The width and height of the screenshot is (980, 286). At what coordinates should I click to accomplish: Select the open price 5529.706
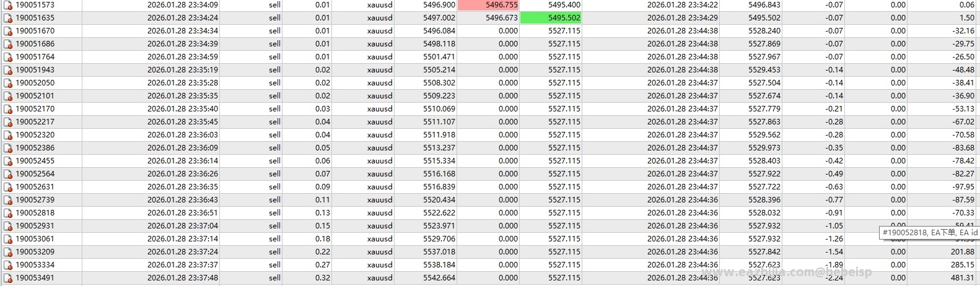[439, 239]
